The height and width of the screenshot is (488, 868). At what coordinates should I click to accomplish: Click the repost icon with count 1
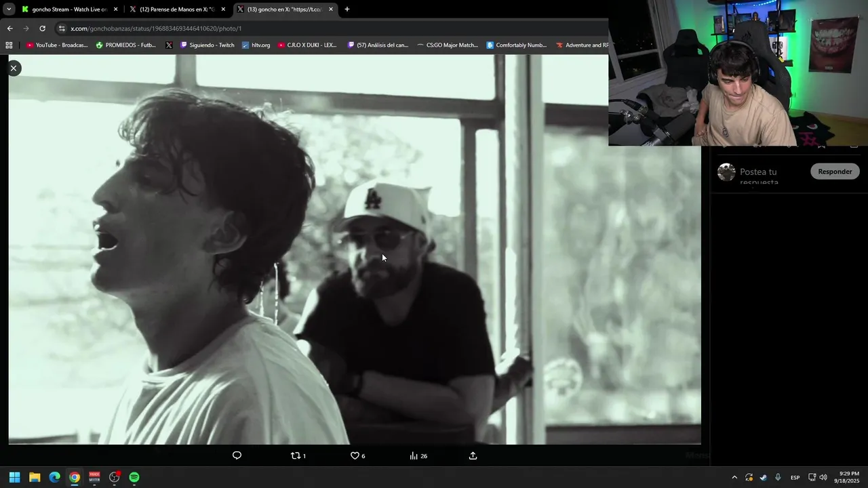pyautogui.click(x=298, y=455)
